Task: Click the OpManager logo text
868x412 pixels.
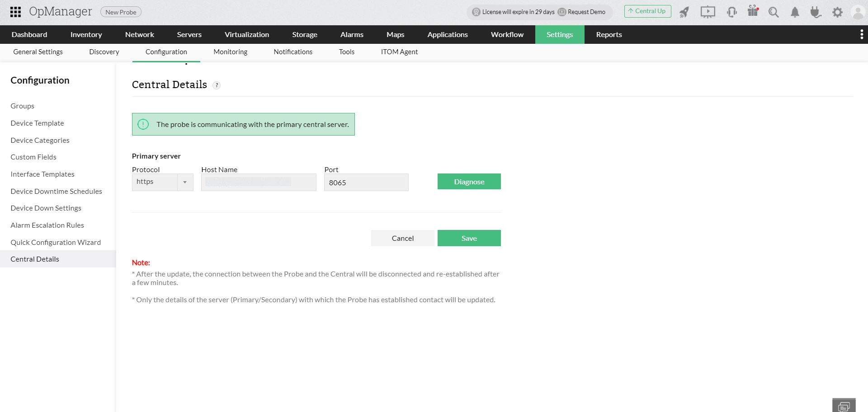Action: click(x=61, y=12)
